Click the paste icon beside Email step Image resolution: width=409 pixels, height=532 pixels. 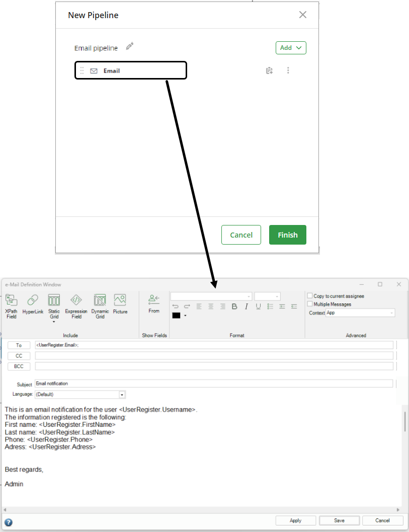[269, 70]
